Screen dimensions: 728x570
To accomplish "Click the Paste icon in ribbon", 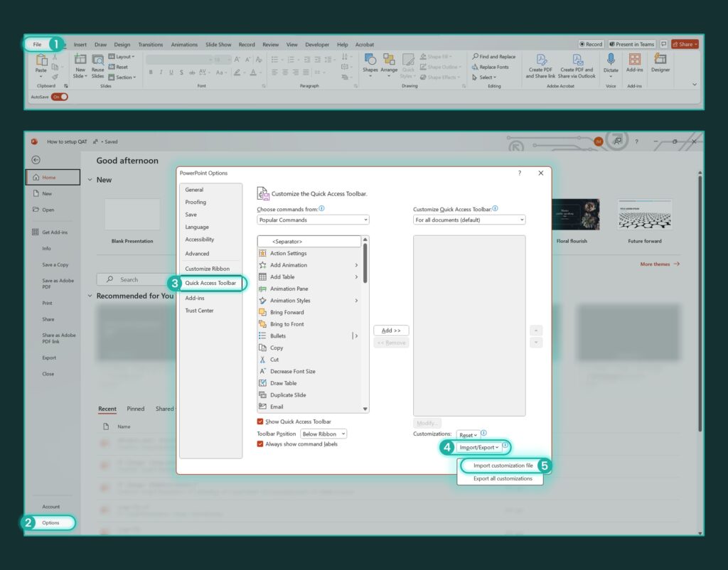I will (41, 60).
